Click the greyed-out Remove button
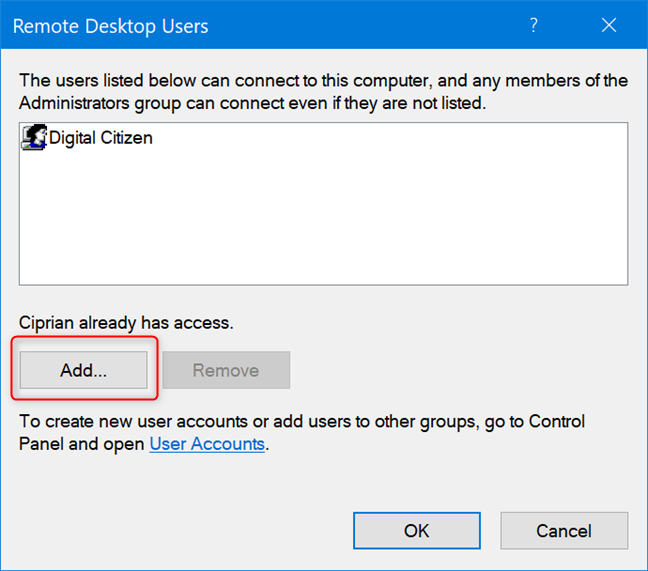The width and height of the screenshot is (648, 571). coord(226,370)
